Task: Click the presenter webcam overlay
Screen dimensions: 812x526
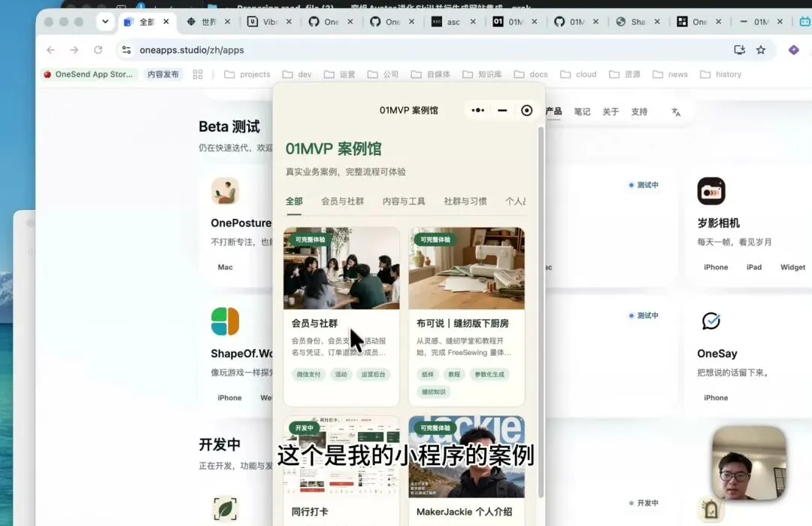Action: coord(749,463)
